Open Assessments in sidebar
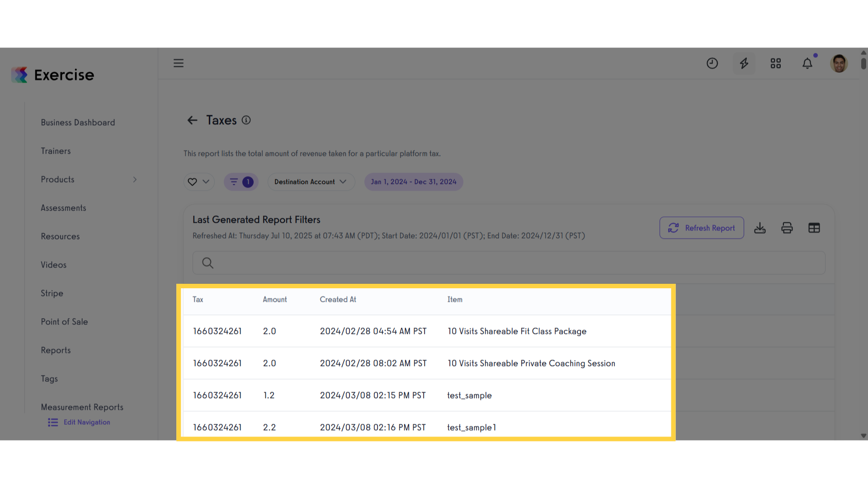The image size is (868, 488). pos(63,208)
